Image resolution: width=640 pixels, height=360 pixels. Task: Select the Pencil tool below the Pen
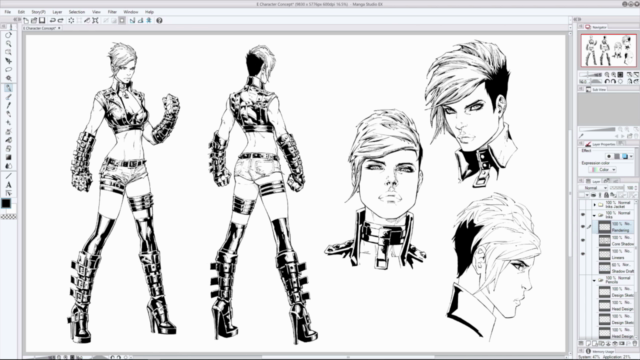(8, 97)
